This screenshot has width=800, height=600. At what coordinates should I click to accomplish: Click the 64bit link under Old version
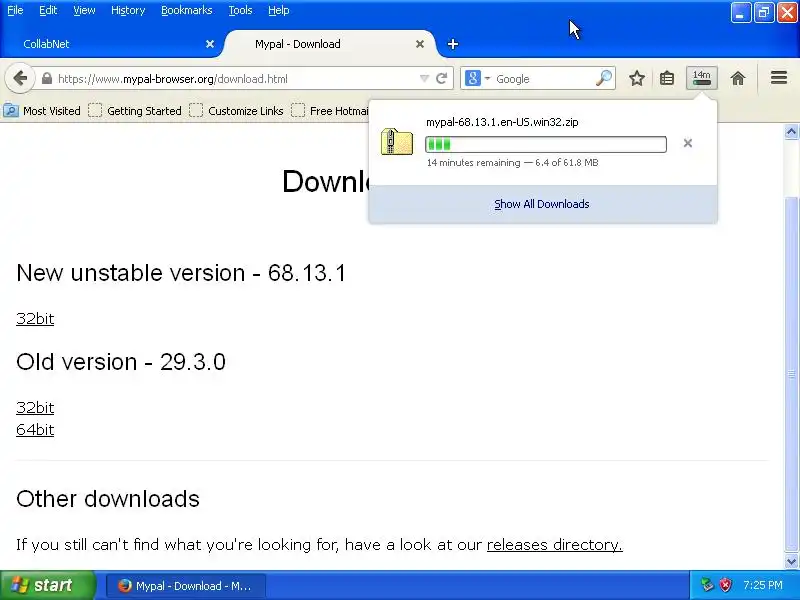coord(35,430)
